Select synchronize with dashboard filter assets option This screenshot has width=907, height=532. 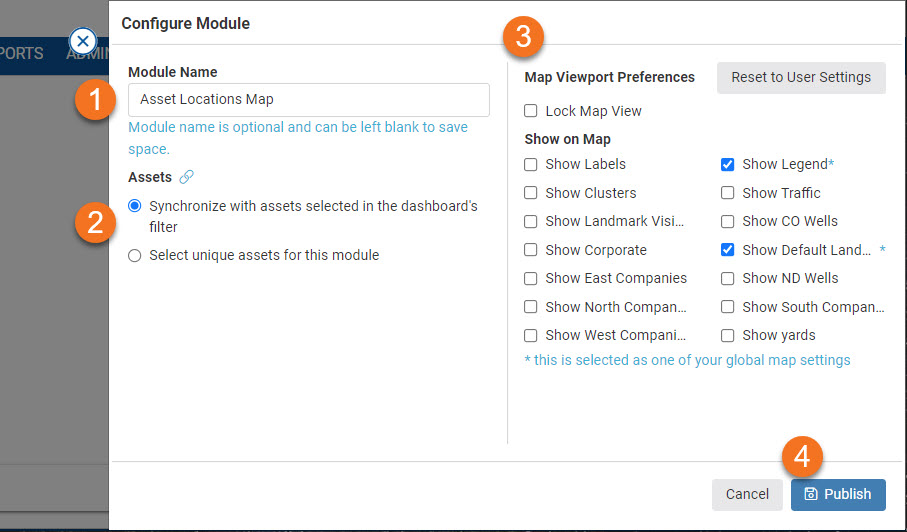(x=135, y=206)
